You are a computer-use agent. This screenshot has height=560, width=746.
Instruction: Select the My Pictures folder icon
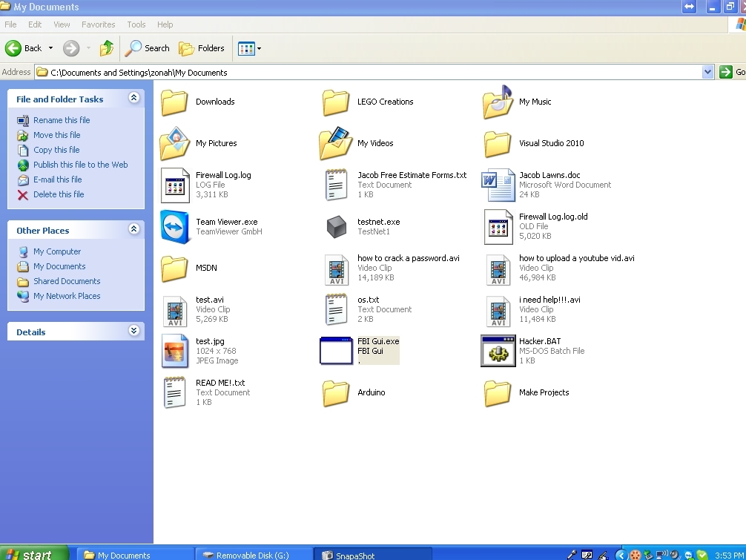point(175,142)
